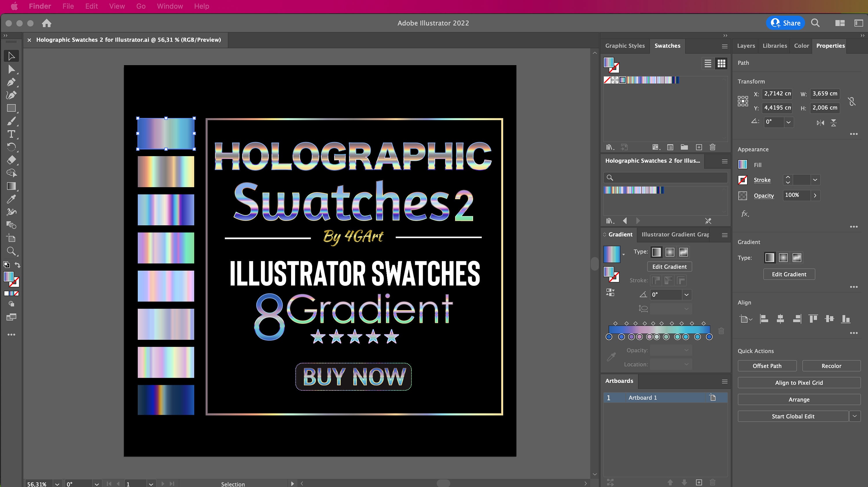Create a new swatch in the Swatches panel
The height and width of the screenshot is (487, 868).
[698, 147]
